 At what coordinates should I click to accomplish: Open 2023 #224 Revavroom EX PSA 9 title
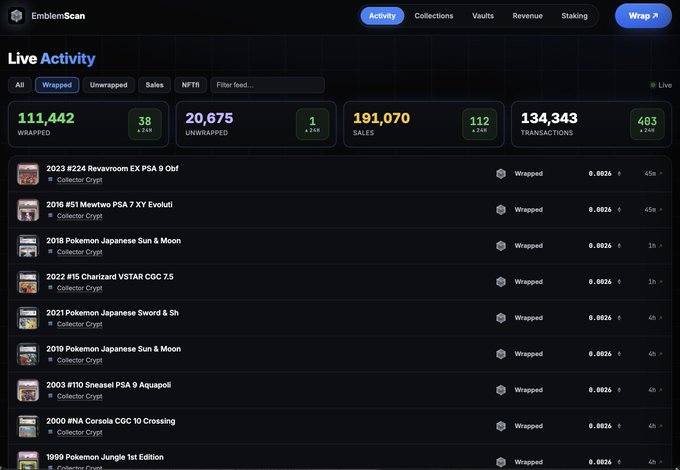click(x=112, y=168)
